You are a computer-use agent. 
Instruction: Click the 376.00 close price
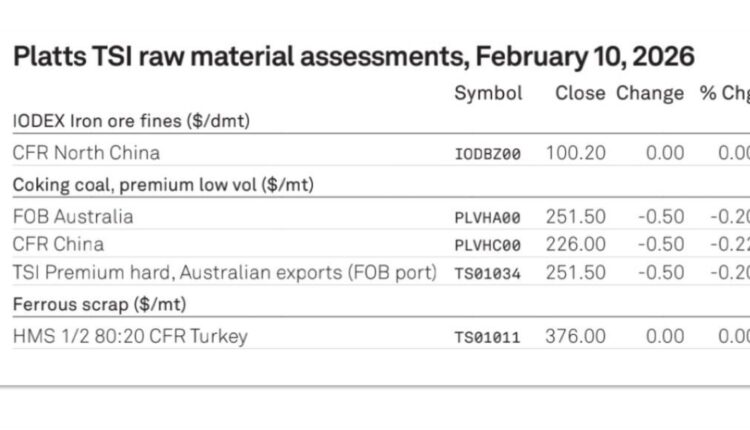575,336
